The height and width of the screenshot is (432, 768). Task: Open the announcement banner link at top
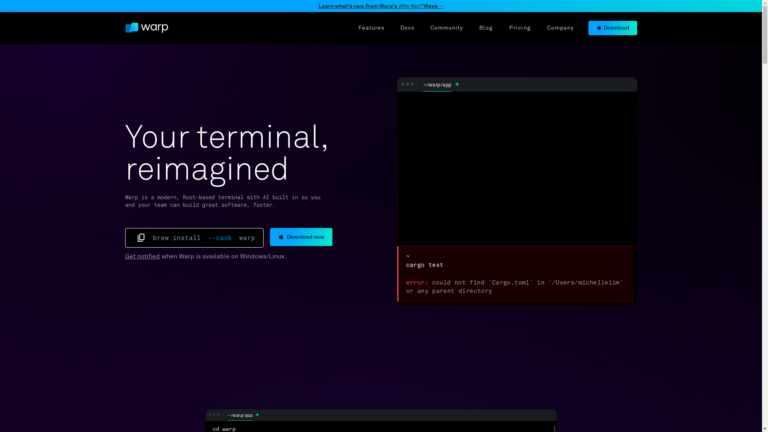pyautogui.click(x=380, y=6)
